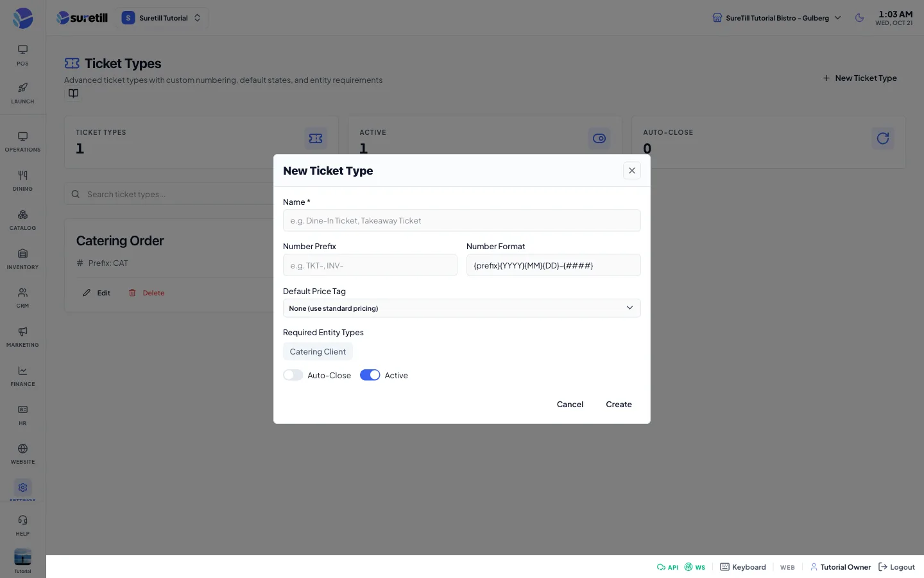Click the WS connection indicator
Screen dimensions: 924x578
695,567
